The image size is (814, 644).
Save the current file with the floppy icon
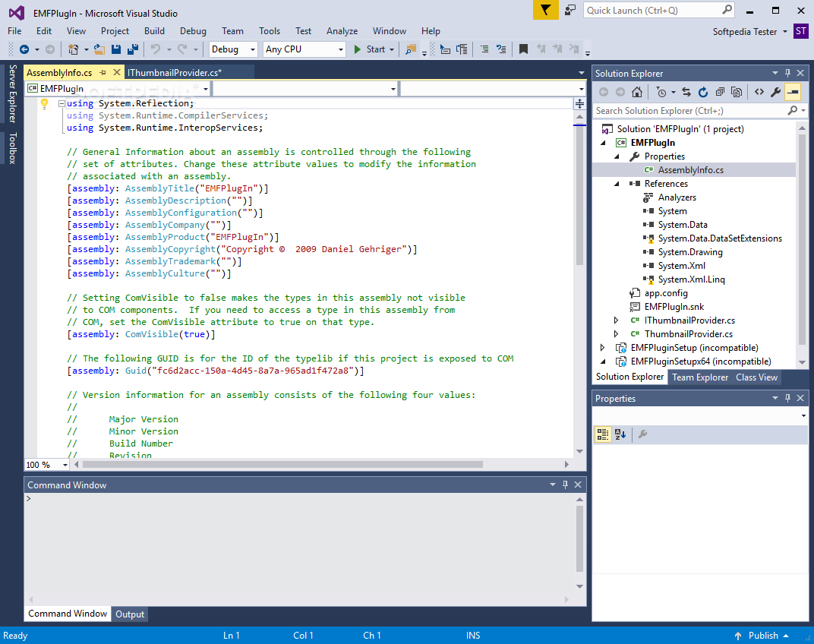coord(116,49)
